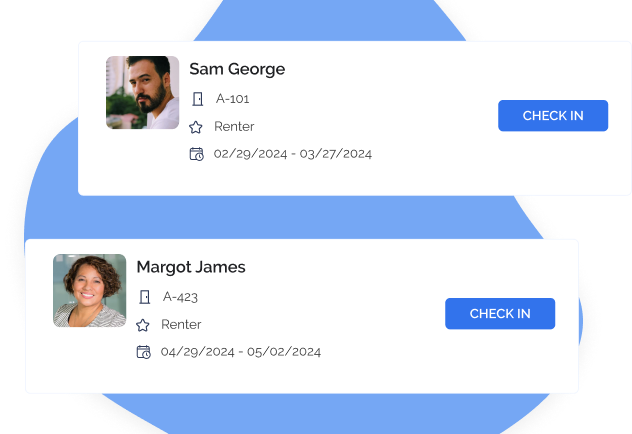
Task: Click the door icon beside A-423
Action: (x=145, y=297)
